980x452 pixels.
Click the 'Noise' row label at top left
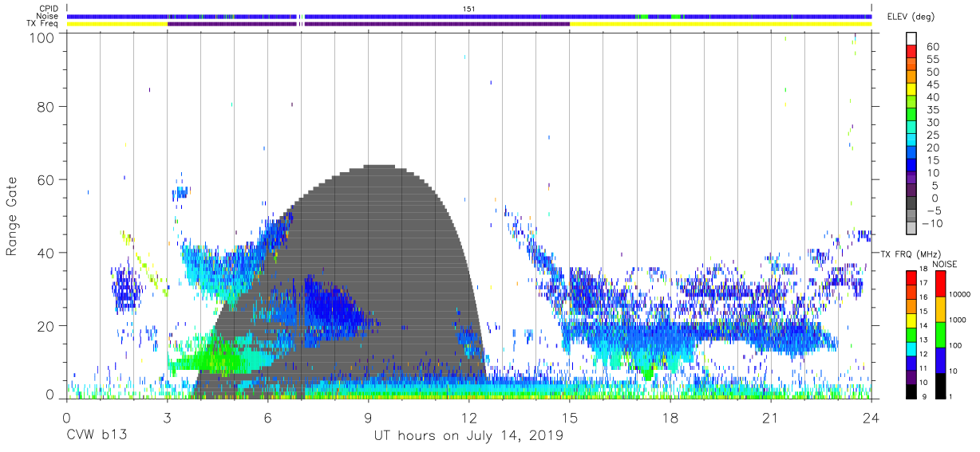pos(47,16)
